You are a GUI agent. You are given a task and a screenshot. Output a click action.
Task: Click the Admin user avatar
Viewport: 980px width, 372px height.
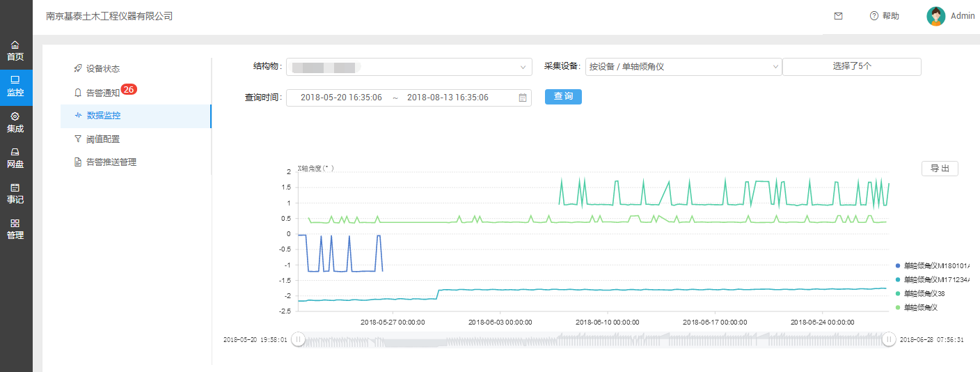pos(935,16)
